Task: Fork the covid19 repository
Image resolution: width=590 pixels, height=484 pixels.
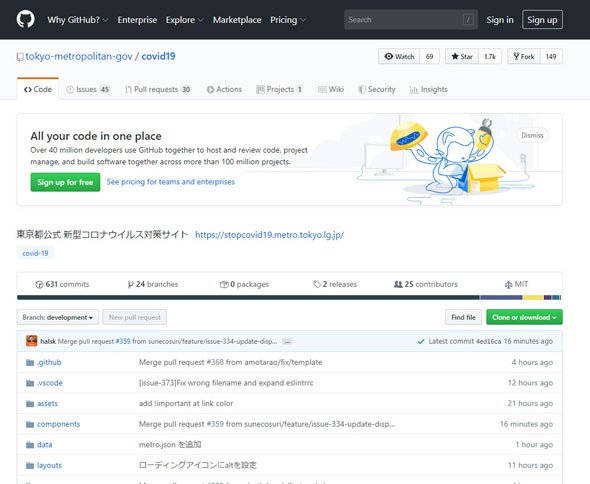Action: 524,56
